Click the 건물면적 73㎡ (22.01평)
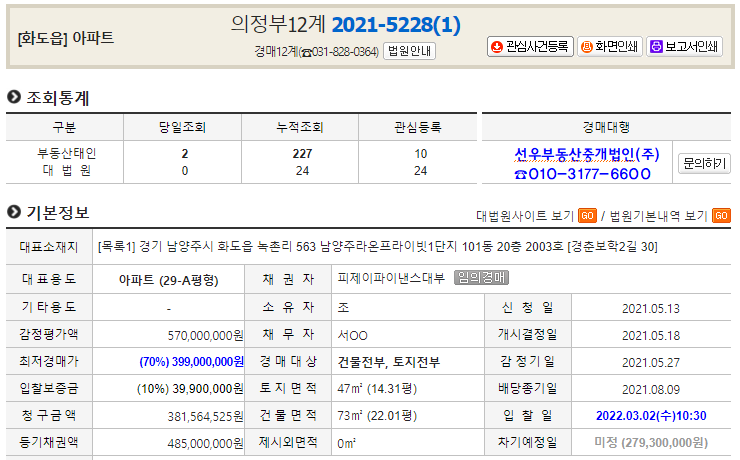Screen dimensions: 740x460 pyautogui.click(x=377, y=416)
